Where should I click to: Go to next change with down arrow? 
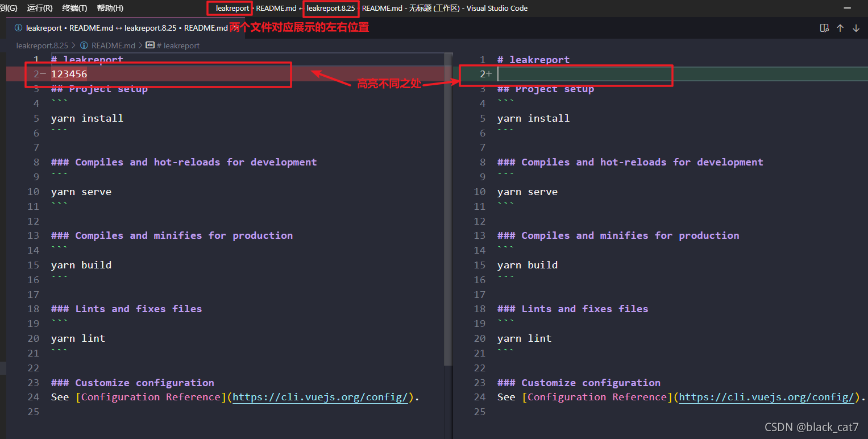(x=856, y=28)
